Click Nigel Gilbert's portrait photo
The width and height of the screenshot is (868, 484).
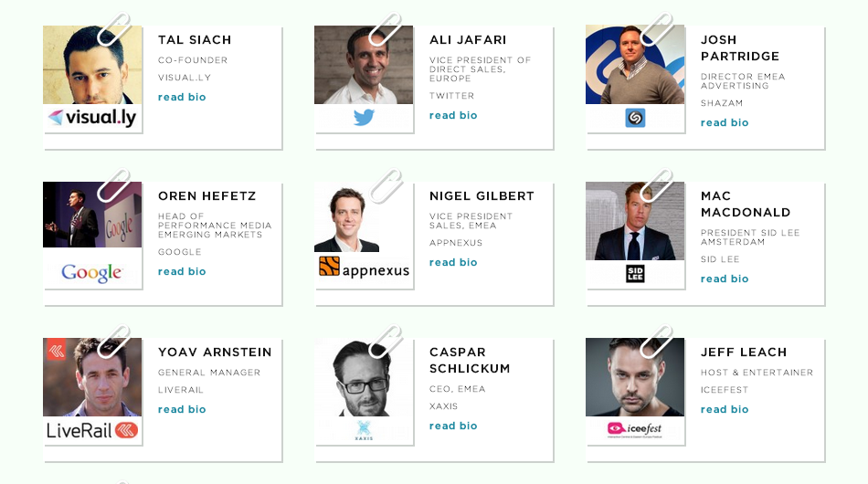coord(347,220)
